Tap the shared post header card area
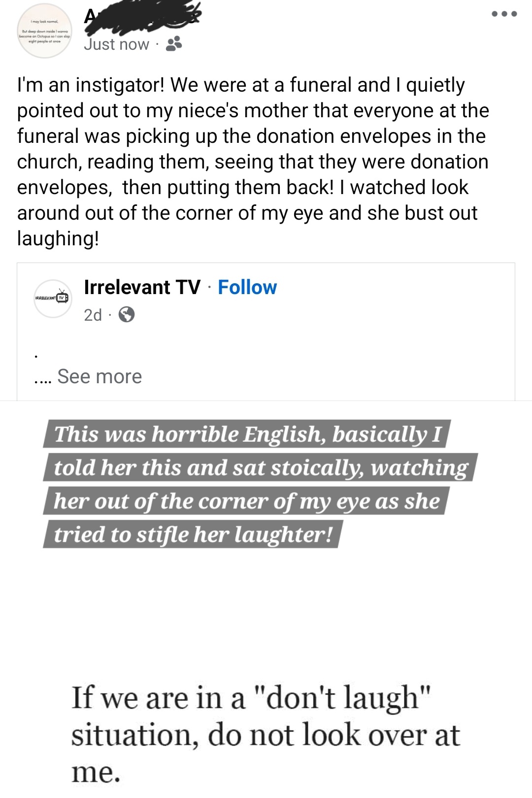532x798 pixels. [266, 332]
